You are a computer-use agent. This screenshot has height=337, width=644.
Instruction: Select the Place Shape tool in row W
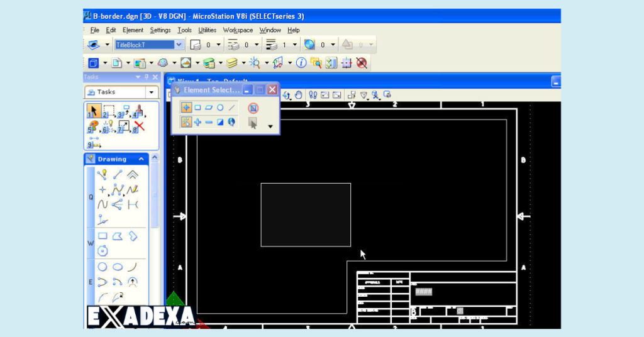pyautogui.click(x=118, y=236)
